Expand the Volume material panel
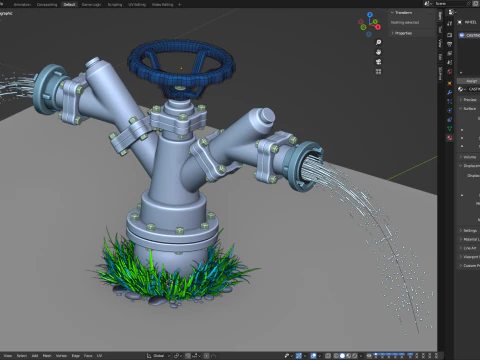 [x=469, y=157]
